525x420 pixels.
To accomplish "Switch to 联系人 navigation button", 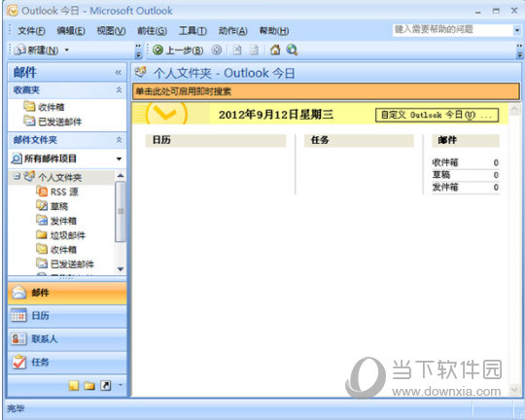I will [67, 339].
